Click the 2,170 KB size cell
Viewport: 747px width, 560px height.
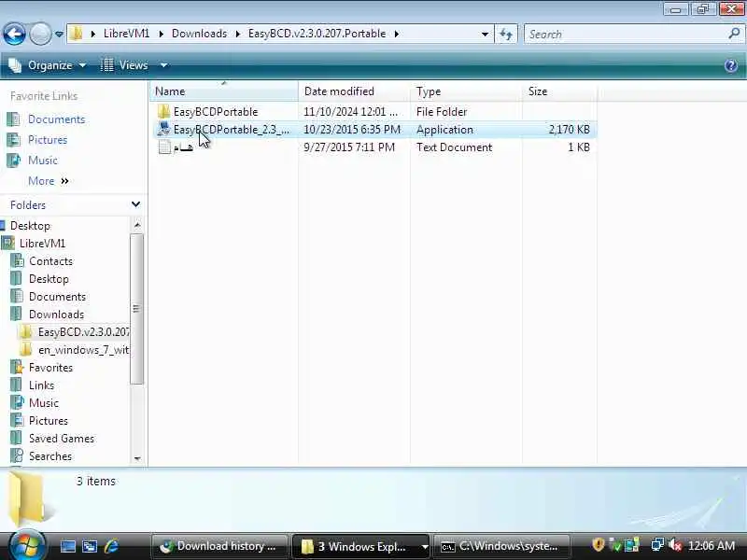tap(570, 130)
